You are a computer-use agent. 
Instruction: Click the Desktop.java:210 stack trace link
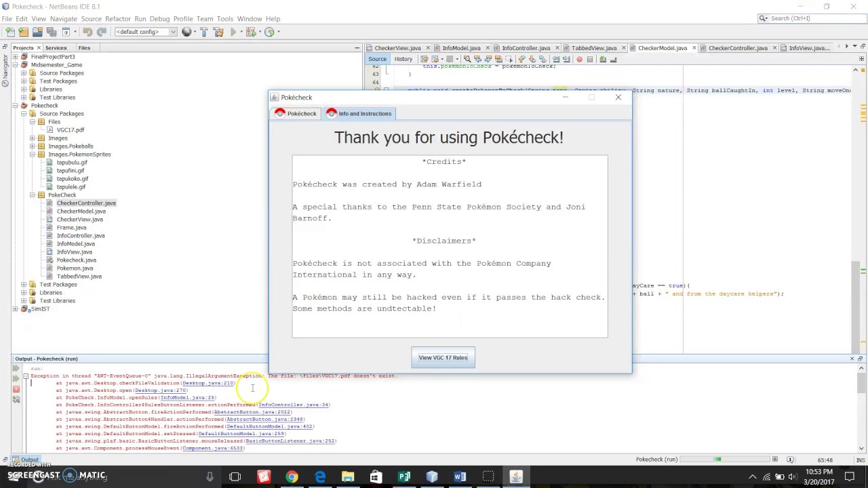pyautogui.click(x=208, y=384)
